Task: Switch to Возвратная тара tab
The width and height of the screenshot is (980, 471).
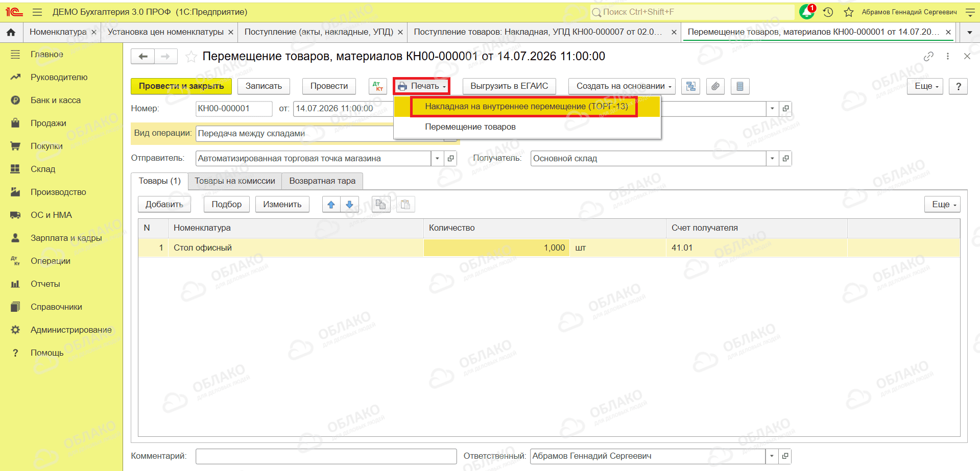Action: pyautogui.click(x=322, y=181)
